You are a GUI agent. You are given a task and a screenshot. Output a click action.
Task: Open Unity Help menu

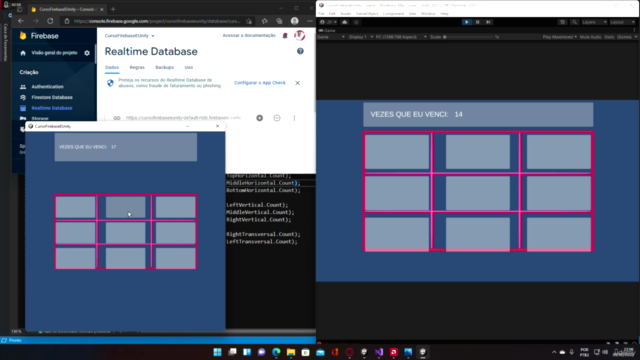click(444, 13)
